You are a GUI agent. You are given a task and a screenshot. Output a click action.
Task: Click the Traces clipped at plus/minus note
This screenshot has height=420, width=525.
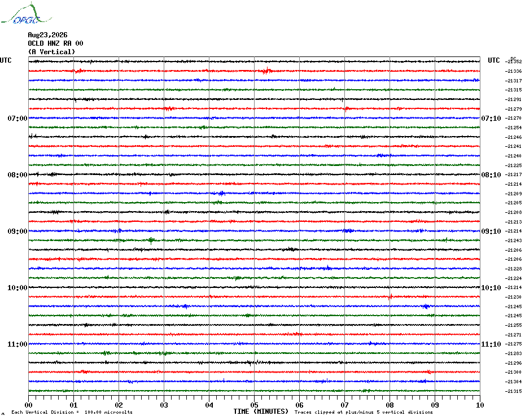click(364, 412)
